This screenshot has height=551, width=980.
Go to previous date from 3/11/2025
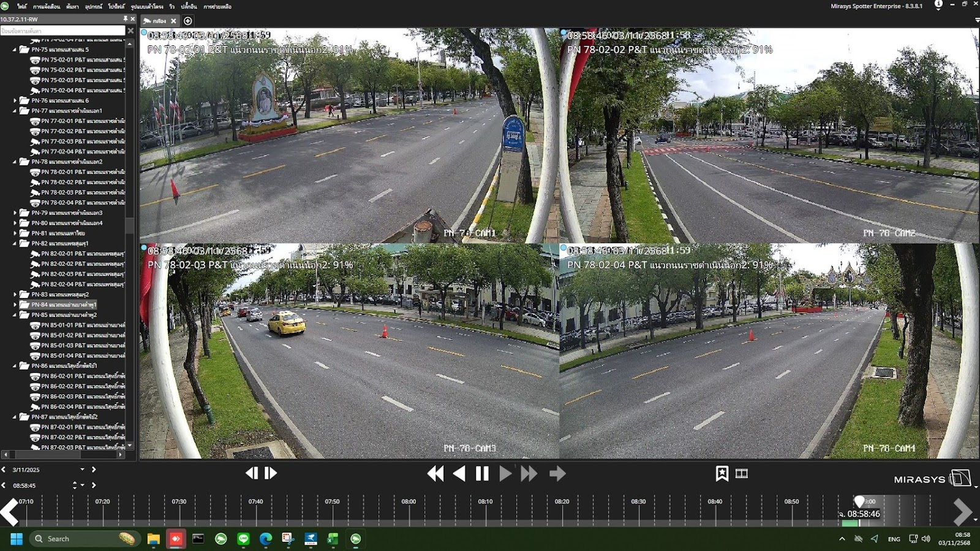tap(4, 470)
